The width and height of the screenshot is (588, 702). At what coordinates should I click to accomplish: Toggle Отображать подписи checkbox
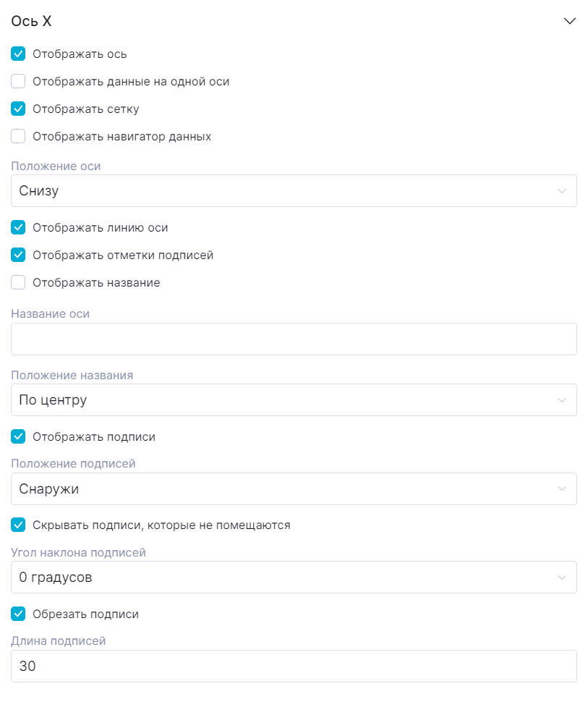coord(19,437)
